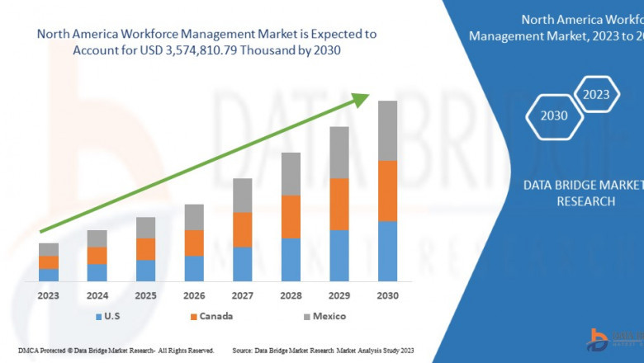Select the 2023 hexagon badge
This screenshot has height=363, width=644.
point(596,94)
